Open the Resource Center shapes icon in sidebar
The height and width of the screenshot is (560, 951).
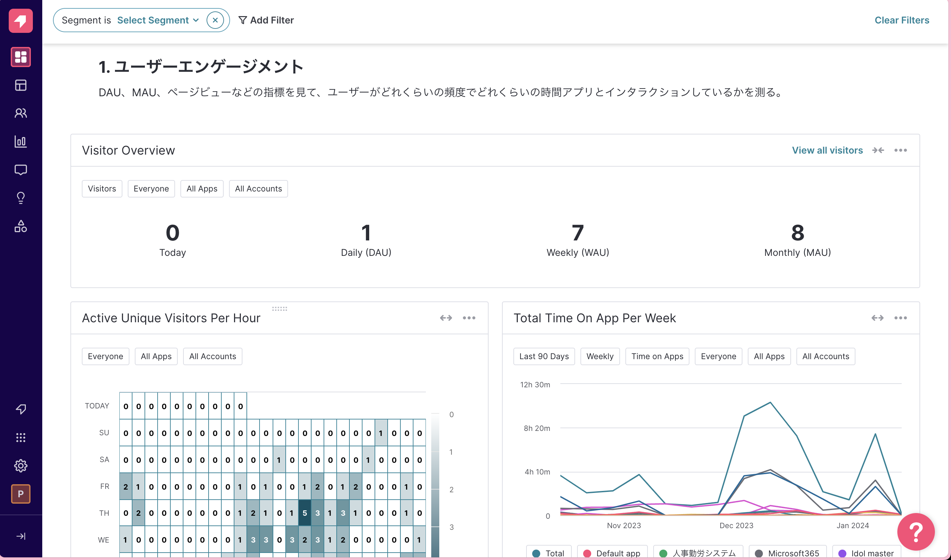pos(21,226)
